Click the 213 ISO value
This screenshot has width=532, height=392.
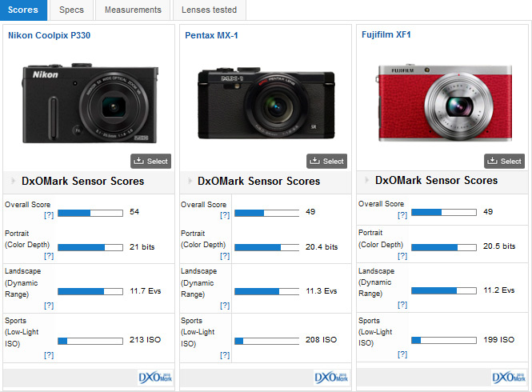[x=145, y=340]
